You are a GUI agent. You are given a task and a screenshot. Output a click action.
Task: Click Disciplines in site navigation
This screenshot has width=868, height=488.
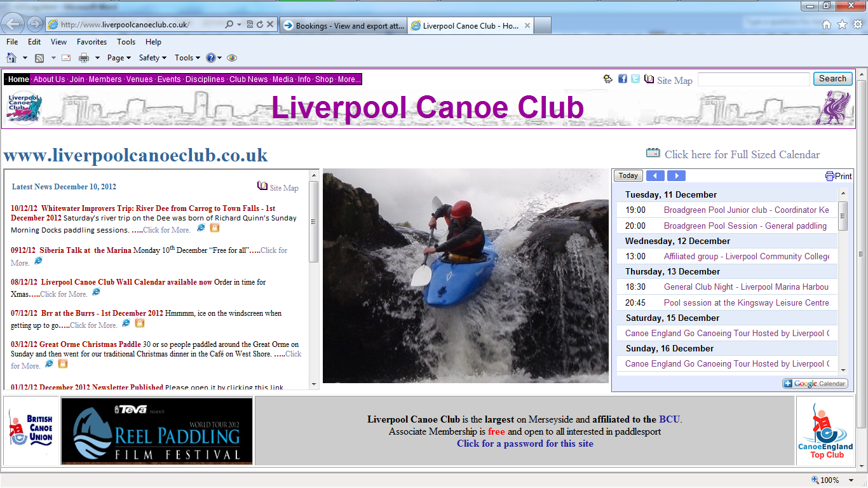(x=205, y=79)
